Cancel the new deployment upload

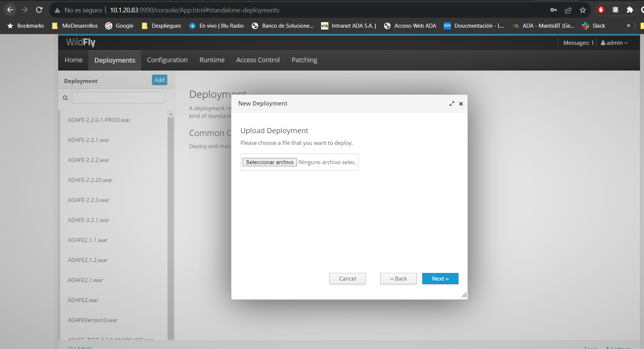347,279
